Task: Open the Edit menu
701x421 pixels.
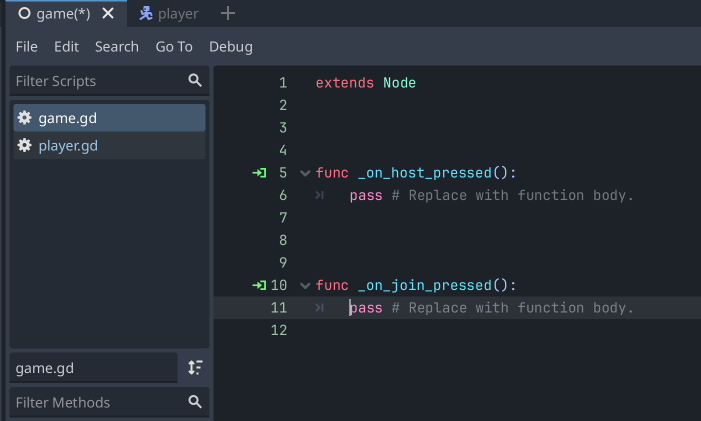Action: [x=66, y=47]
